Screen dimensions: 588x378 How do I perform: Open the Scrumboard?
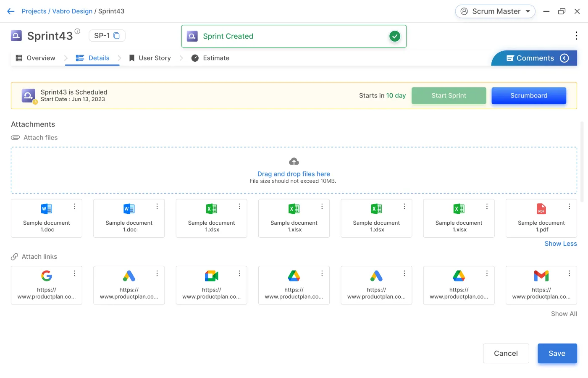point(528,96)
